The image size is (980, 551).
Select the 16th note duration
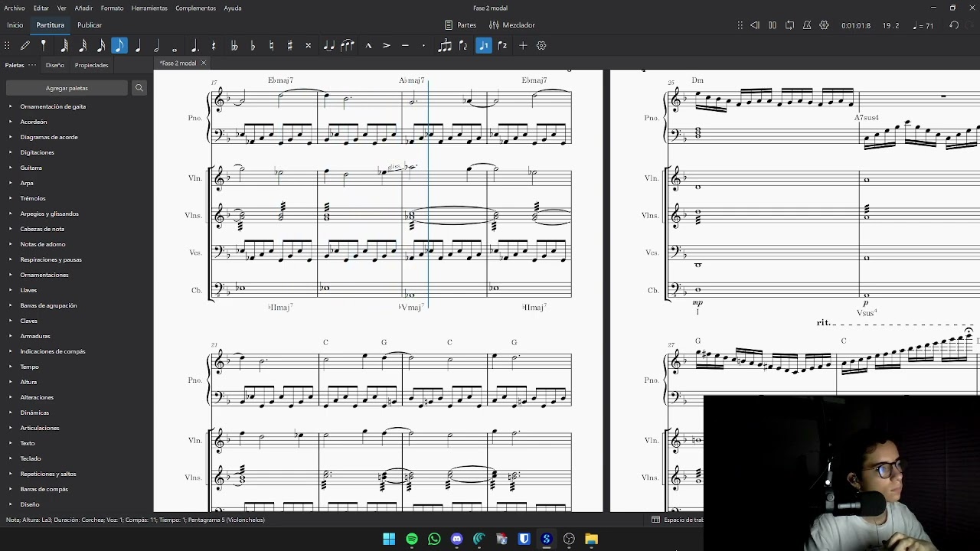101,46
